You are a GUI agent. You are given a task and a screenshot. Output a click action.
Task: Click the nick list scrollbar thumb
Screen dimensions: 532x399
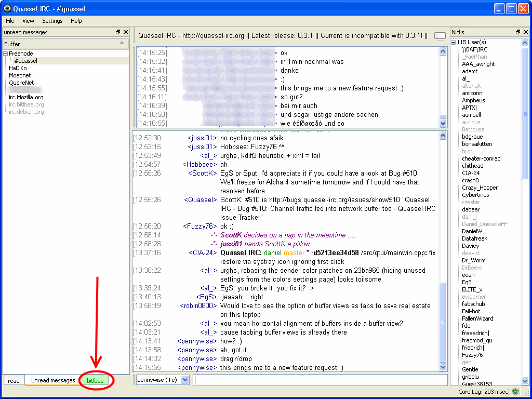tap(525, 113)
